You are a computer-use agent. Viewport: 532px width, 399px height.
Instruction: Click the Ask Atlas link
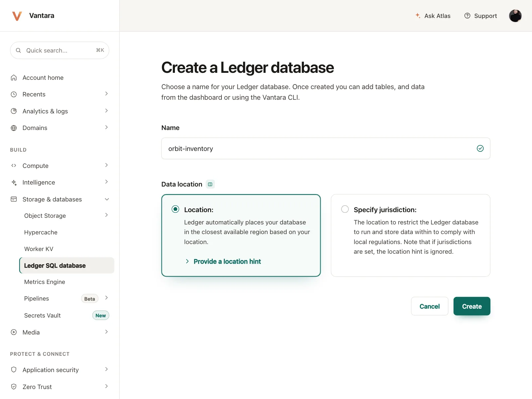tap(433, 16)
